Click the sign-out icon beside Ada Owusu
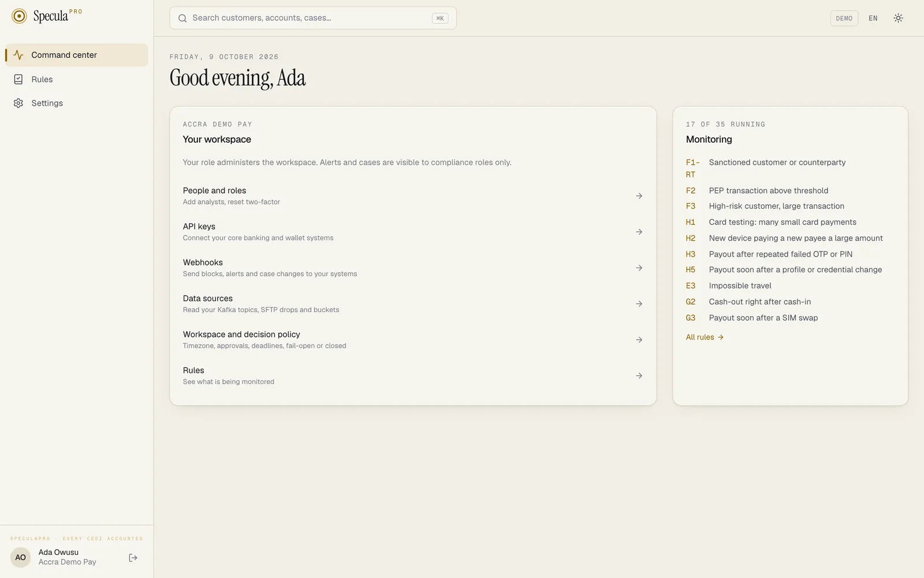The height and width of the screenshot is (578, 924). tap(133, 558)
